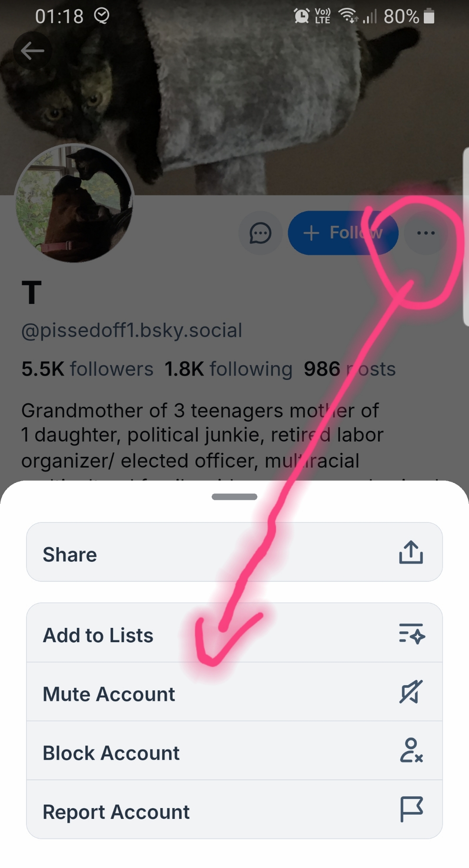Tap the block user icon

click(411, 751)
